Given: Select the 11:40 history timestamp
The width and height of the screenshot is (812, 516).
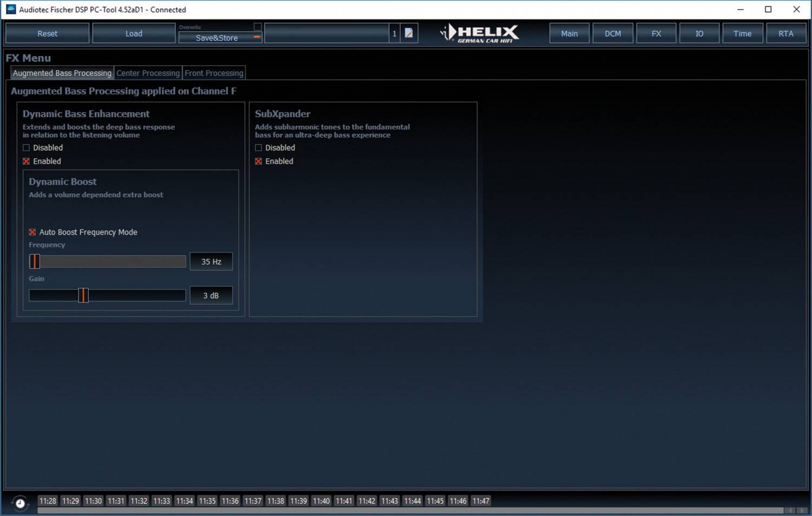Looking at the screenshot, I should 321,501.
